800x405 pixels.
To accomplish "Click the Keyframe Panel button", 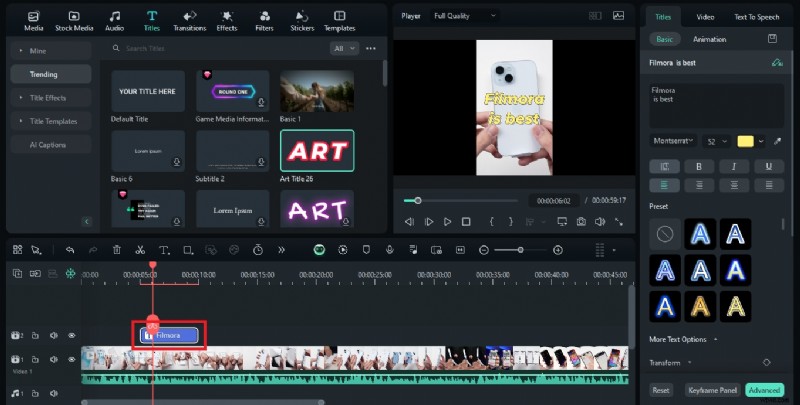I will 711,390.
